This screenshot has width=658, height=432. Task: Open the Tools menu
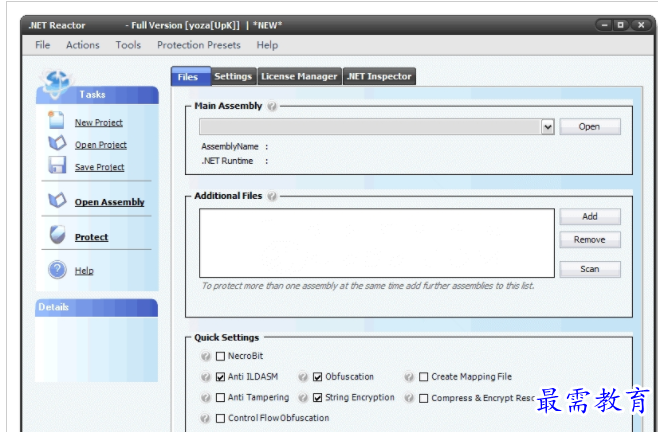[128, 45]
